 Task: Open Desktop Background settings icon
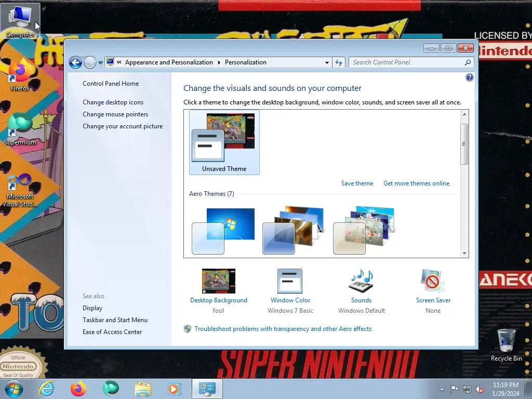click(219, 281)
